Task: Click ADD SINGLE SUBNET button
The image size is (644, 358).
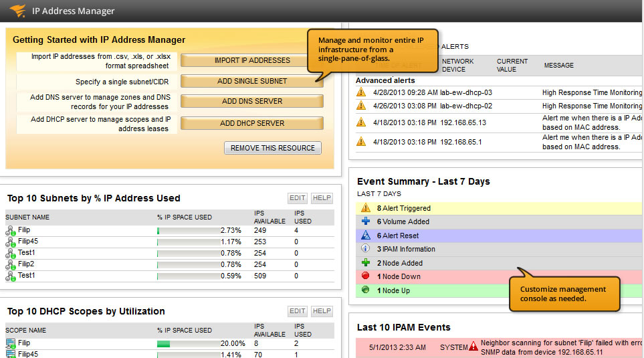Action: pos(251,81)
